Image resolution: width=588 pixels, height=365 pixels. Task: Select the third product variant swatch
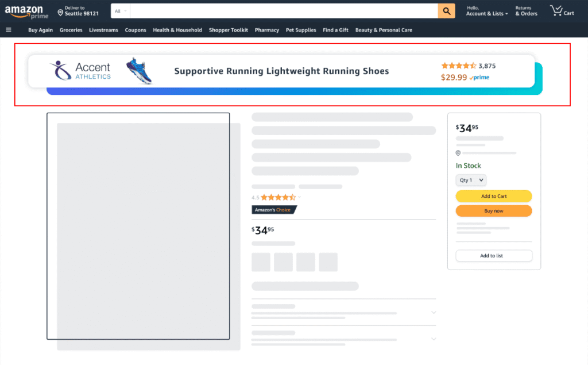[x=305, y=262]
